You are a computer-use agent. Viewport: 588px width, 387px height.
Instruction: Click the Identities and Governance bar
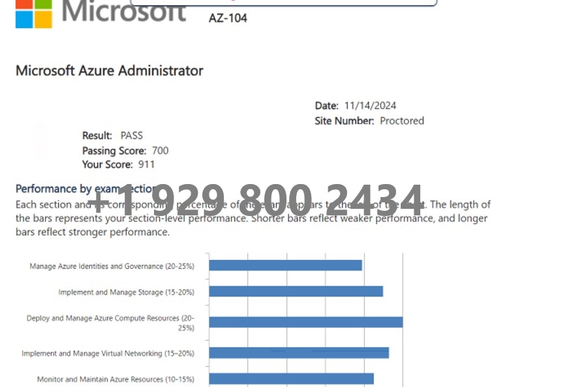click(x=286, y=266)
